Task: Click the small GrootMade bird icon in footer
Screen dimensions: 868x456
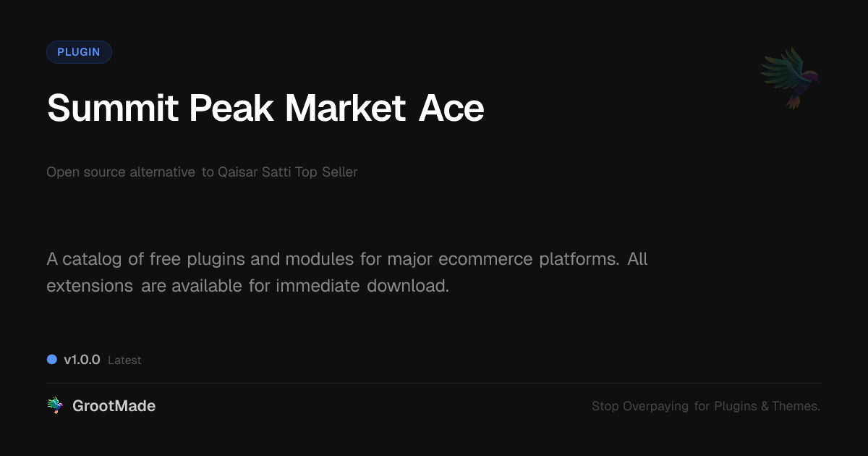Action: click(55, 406)
